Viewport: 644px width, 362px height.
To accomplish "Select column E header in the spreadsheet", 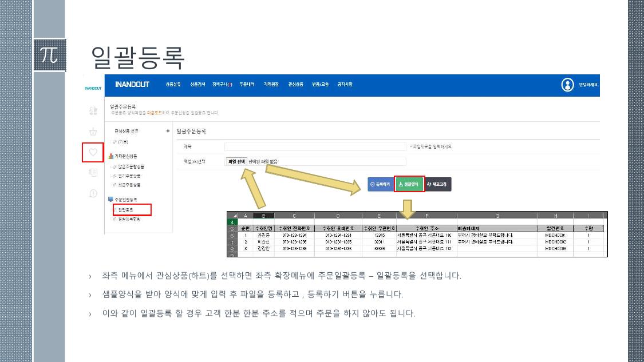I will point(379,216).
